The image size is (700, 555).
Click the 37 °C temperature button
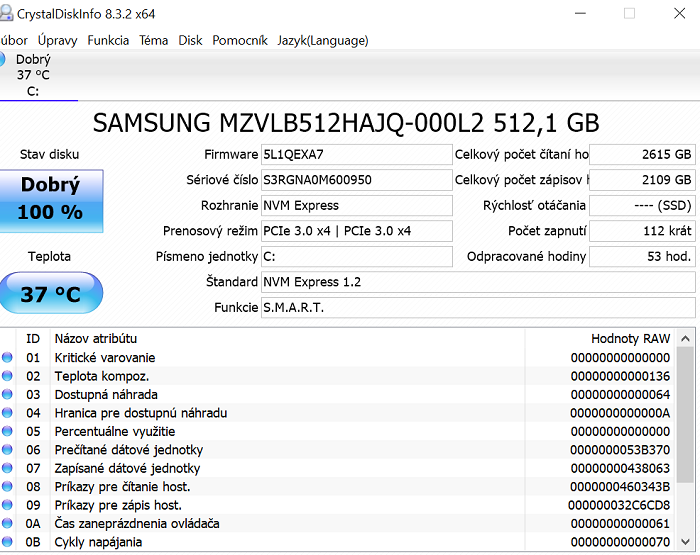point(51,293)
